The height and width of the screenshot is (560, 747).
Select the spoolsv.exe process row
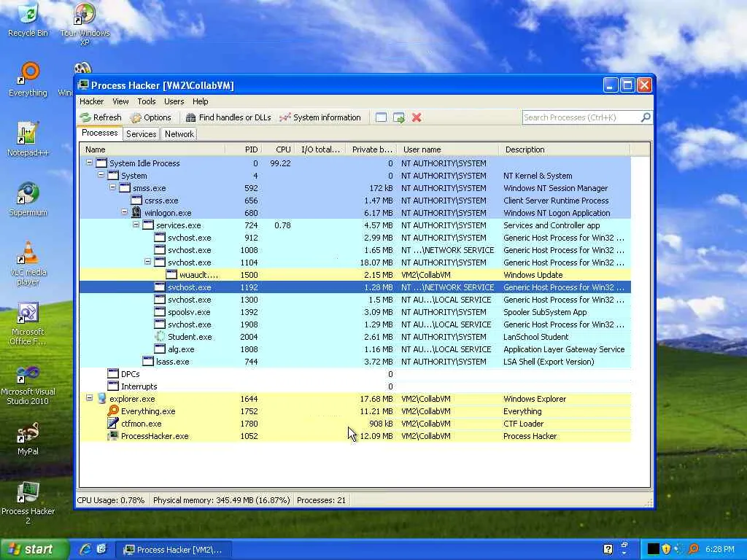[x=355, y=312]
